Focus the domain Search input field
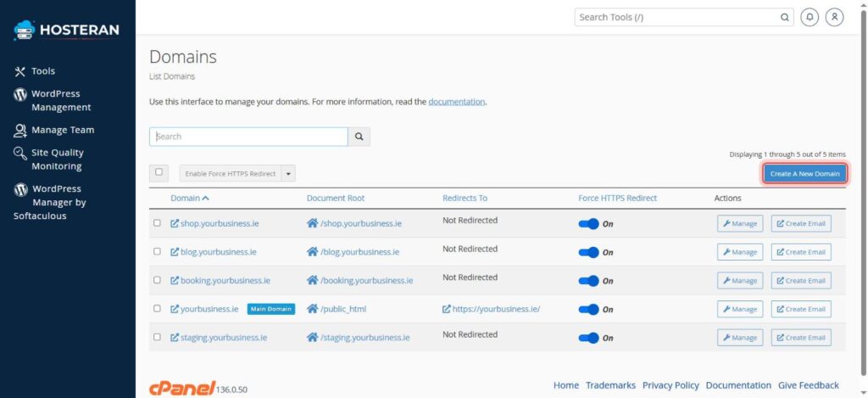 [248, 137]
